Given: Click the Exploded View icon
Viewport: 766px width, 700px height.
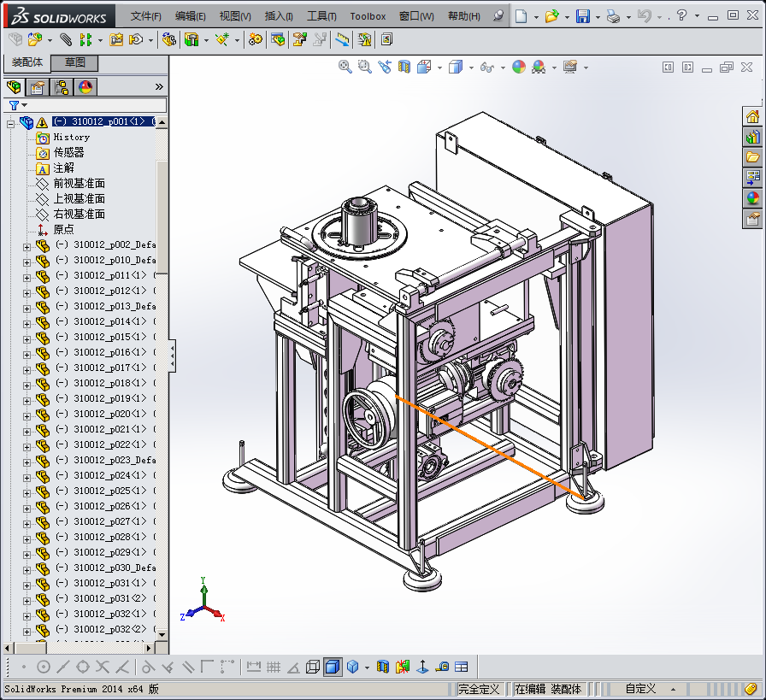Looking at the screenshot, I should [x=300, y=39].
